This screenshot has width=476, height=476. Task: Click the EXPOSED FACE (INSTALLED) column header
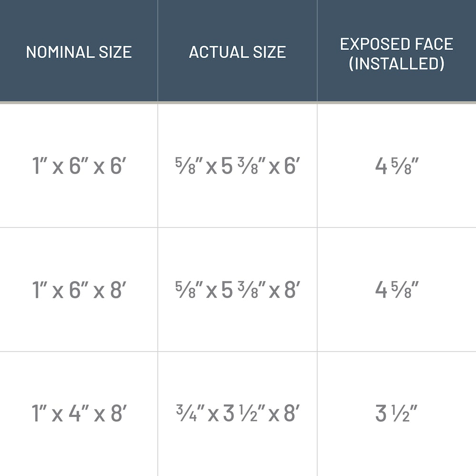(396, 53)
